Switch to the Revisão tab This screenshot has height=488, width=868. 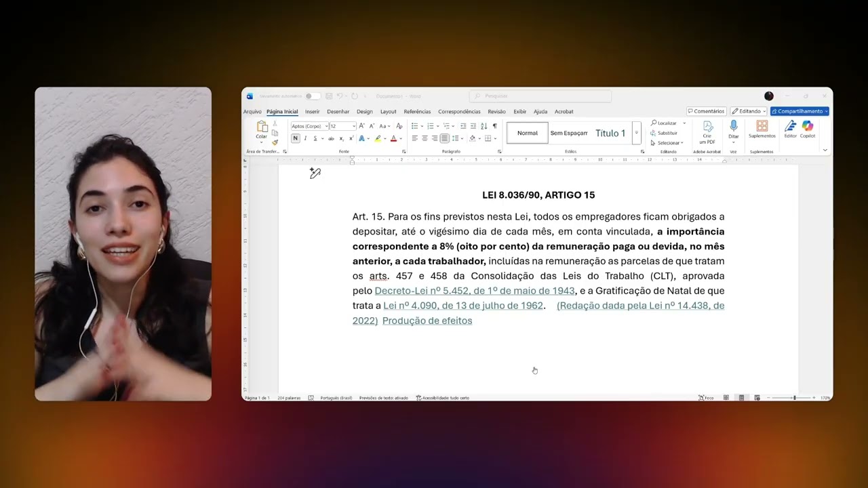click(497, 112)
